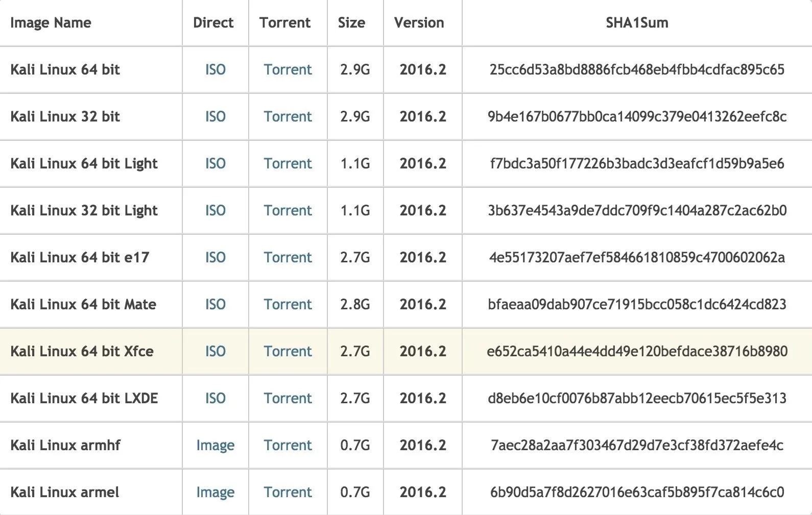812x515 pixels.
Task: Click the SHA1Sum starting with 9b4e167b
Action: coord(637,116)
